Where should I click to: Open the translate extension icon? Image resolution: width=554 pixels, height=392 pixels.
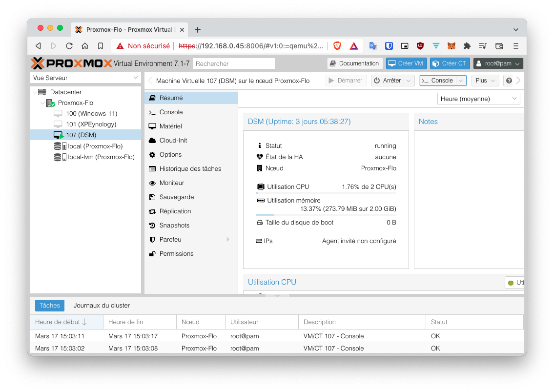click(373, 46)
